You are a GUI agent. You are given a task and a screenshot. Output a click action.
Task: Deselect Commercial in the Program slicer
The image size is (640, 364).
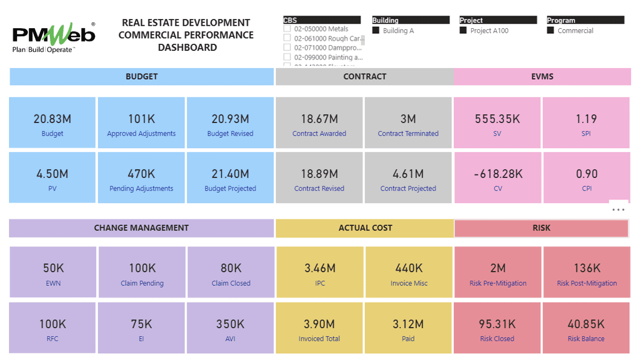tap(550, 30)
